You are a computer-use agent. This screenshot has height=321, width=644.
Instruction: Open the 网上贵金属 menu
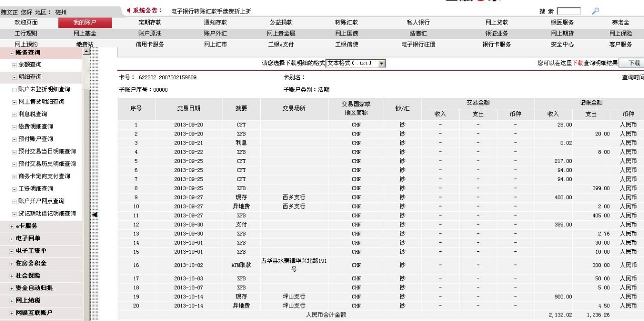[281, 34]
